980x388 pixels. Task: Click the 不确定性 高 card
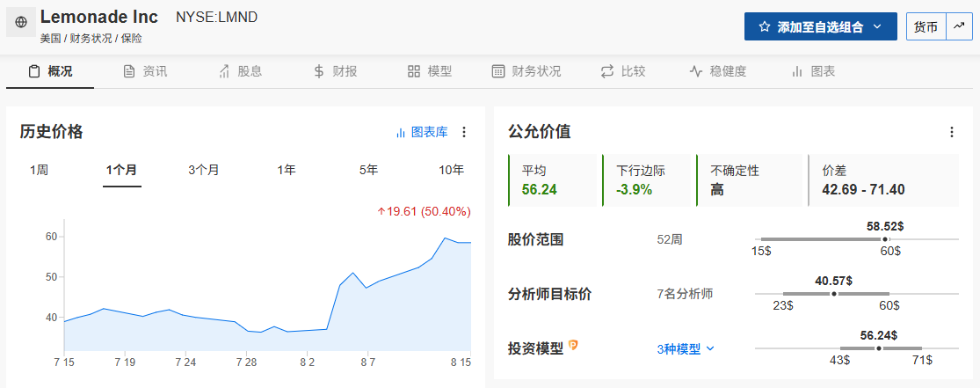(749, 180)
